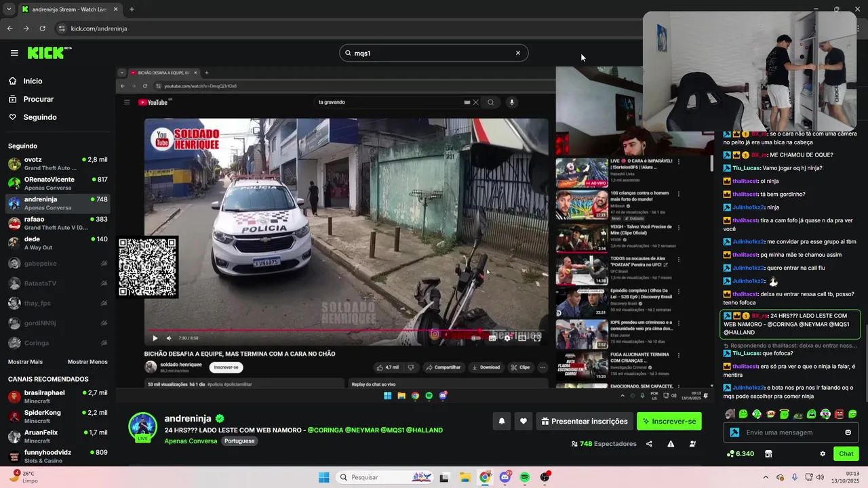Open the Kick hamburger sidebar menu
This screenshot has height=488, width=868.
[x=14, y=53]
